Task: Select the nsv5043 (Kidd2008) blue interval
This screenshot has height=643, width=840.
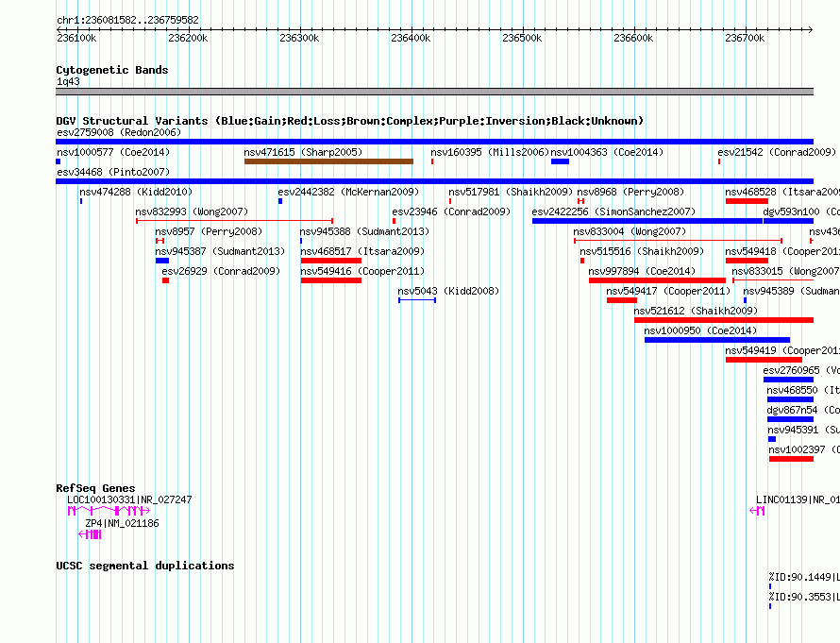Action: coord(417,300)
